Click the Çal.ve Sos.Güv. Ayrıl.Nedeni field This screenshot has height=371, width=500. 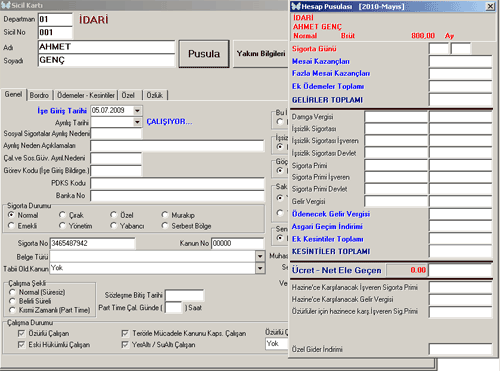pos(116,158)
